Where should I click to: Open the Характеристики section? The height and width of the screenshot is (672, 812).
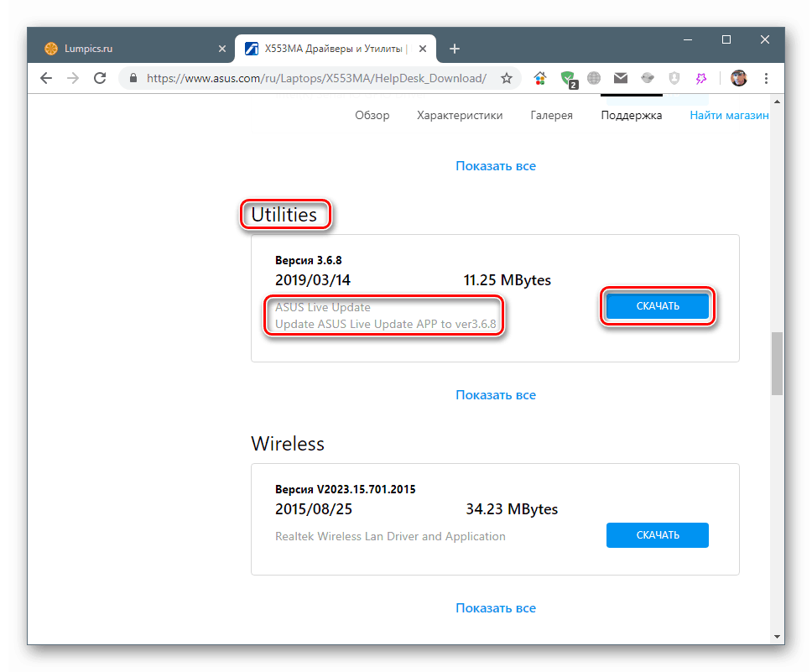(460, 115)
